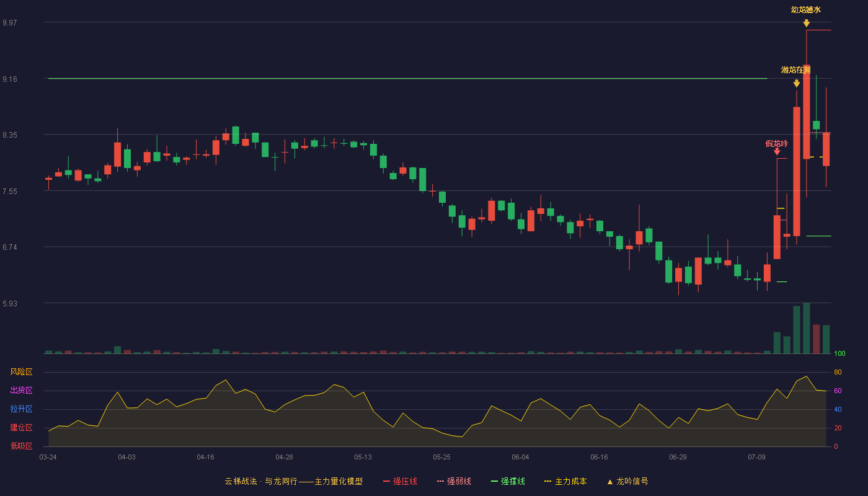Click the yellow dashed 主力成本 legend marker

[548, 482]
